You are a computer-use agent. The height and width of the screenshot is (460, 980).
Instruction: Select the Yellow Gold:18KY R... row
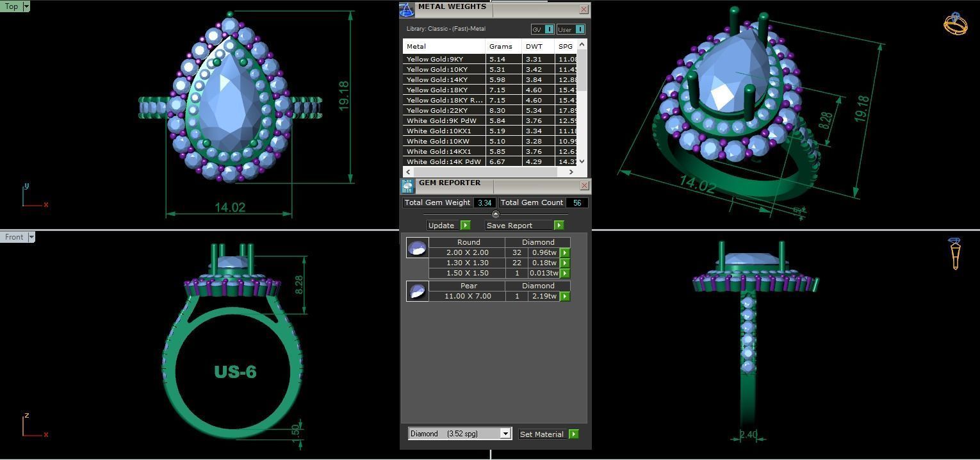490,100
